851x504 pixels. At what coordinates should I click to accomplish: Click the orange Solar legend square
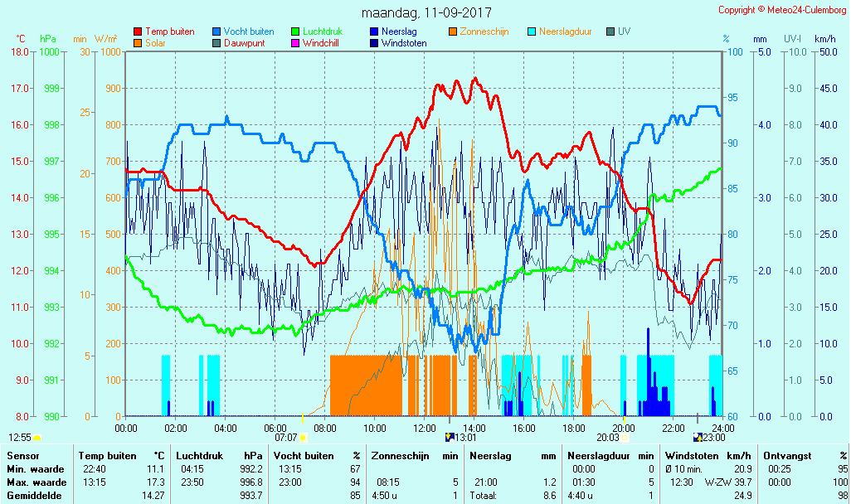pyautogui.click(x=138, y=43)
